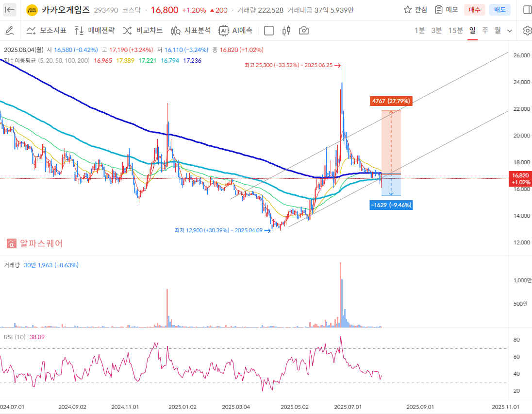Image resolution: width=532 pixels, height=414 pixels.
Task: Switch to 1분 timeframe
Action: click(x=420, y=31)
